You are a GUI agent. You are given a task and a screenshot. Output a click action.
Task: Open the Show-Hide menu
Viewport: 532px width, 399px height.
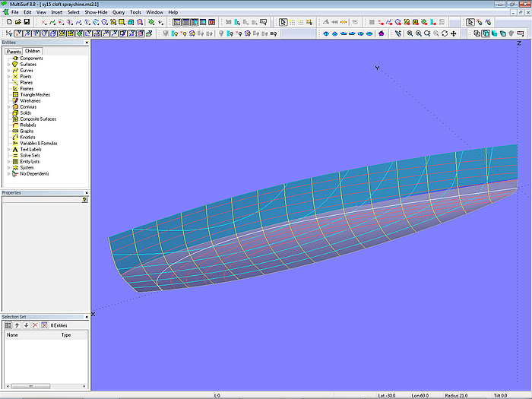tap(96, 12)
